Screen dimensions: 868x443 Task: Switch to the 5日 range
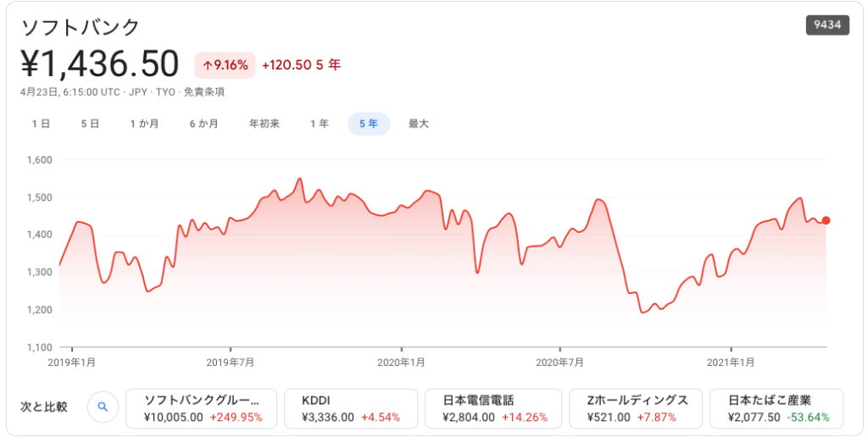click(x=90, y=124)
